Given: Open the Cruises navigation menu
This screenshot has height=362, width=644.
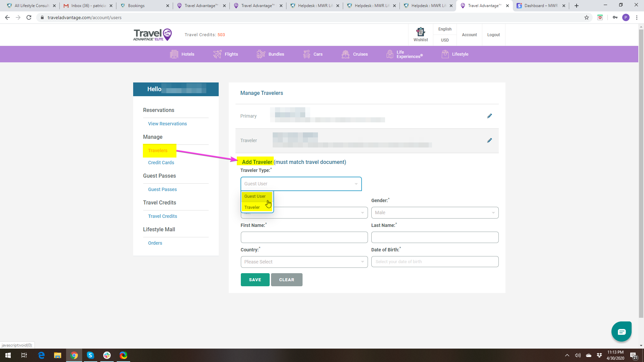Looking at the screenshot, I should [x=355, y=54].
